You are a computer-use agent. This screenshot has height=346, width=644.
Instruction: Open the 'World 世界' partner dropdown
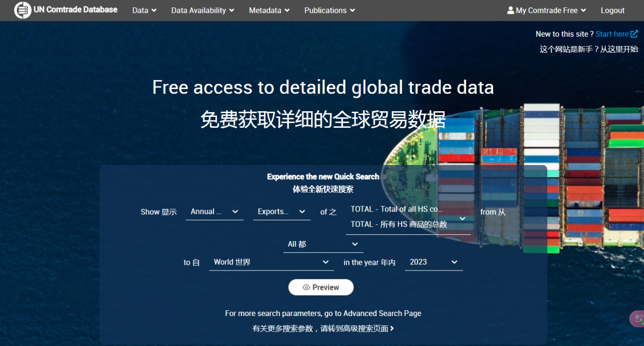[271, 262]
